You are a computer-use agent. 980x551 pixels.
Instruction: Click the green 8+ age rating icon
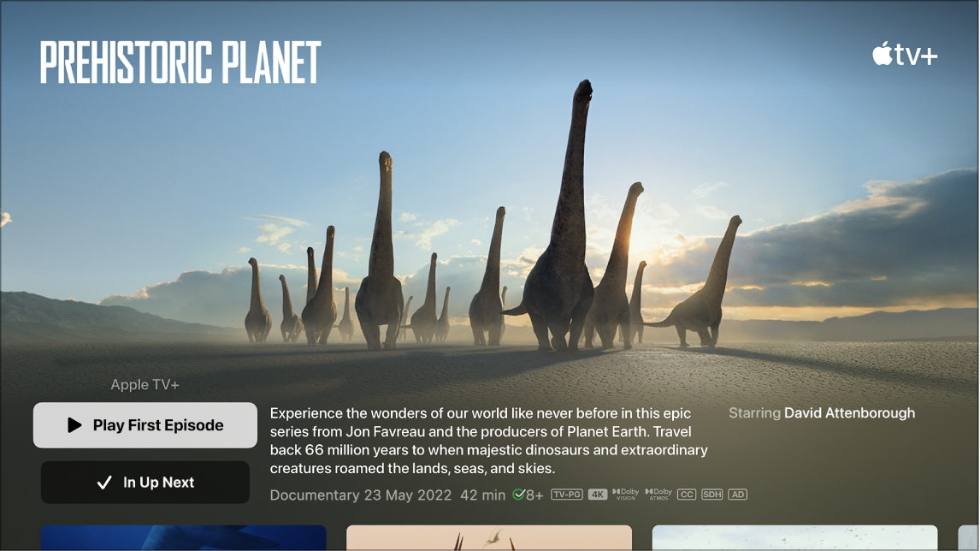coord(528,494)
